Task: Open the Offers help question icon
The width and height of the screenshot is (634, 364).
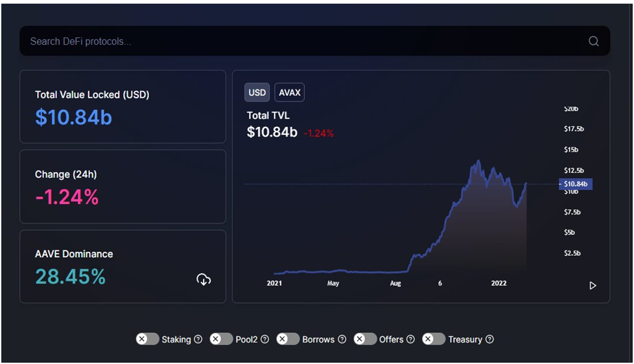Action: (x=410, y=339)
